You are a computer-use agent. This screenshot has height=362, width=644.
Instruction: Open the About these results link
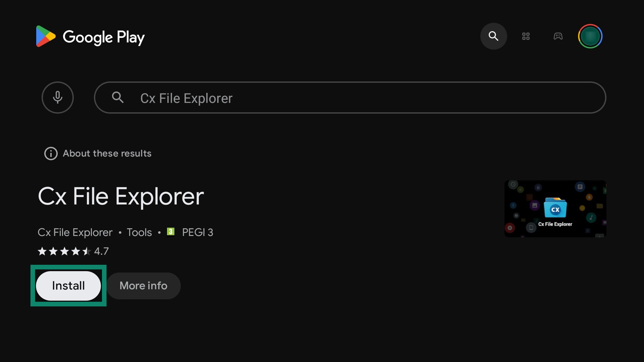107,154
